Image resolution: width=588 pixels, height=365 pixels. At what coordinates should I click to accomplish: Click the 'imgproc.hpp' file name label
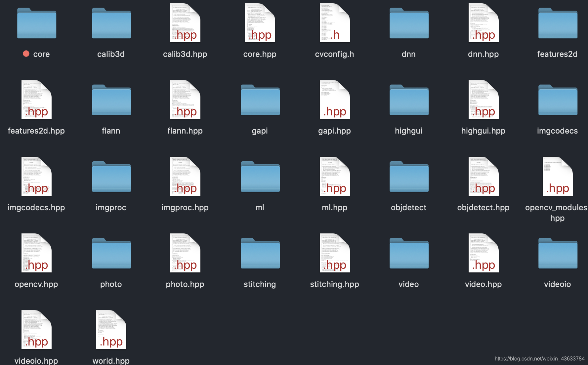coord(185,208)
